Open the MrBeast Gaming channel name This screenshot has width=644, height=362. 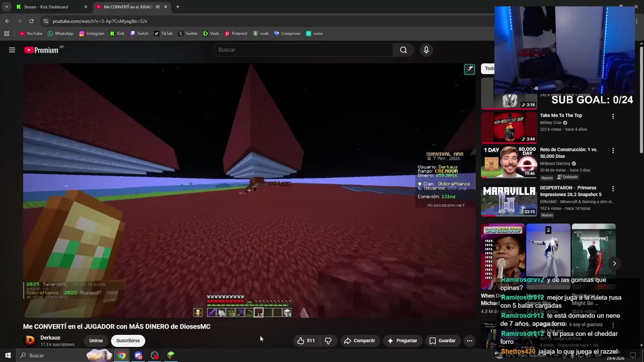[x=555, y=163]
